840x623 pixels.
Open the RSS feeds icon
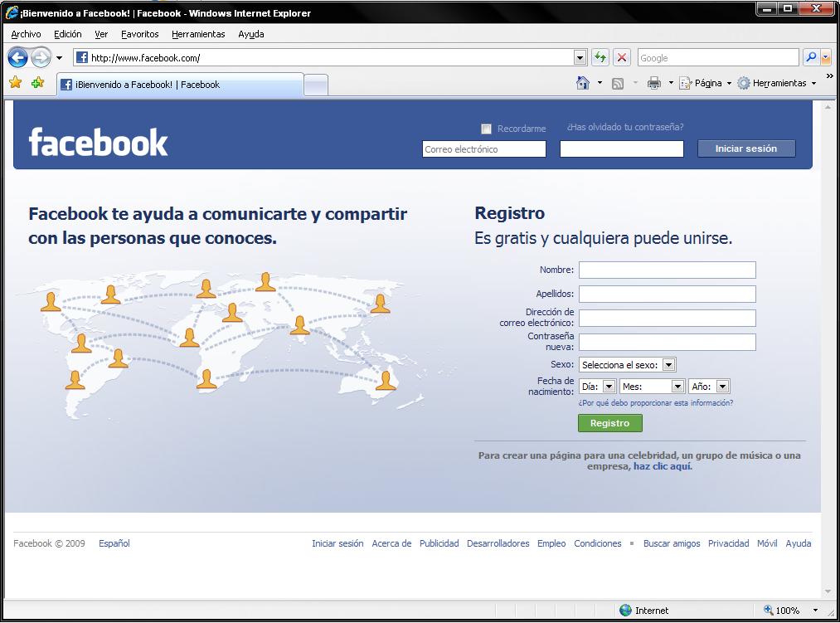[619, 83]
